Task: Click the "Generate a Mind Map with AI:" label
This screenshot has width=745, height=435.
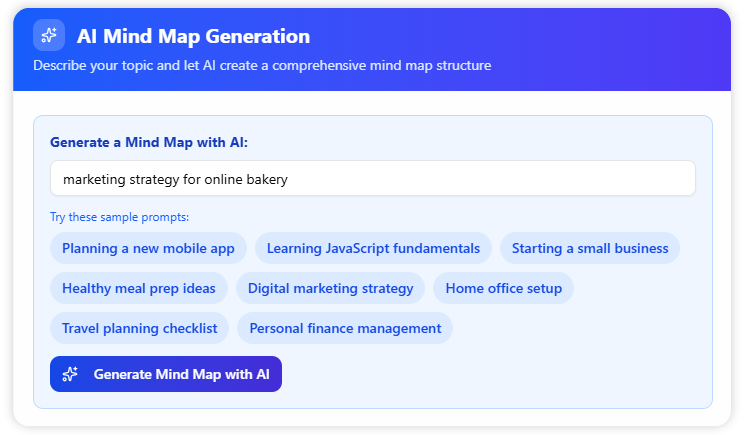Action: [149, 143]
